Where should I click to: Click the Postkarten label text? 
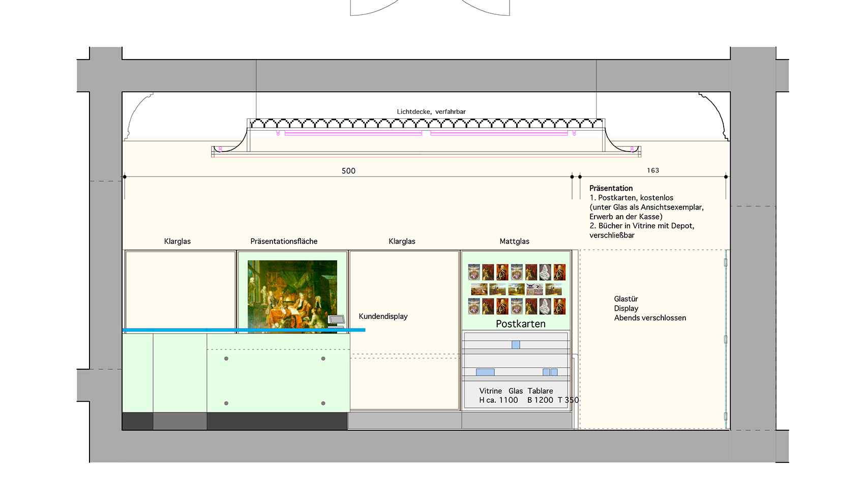(x=521, y=324)
